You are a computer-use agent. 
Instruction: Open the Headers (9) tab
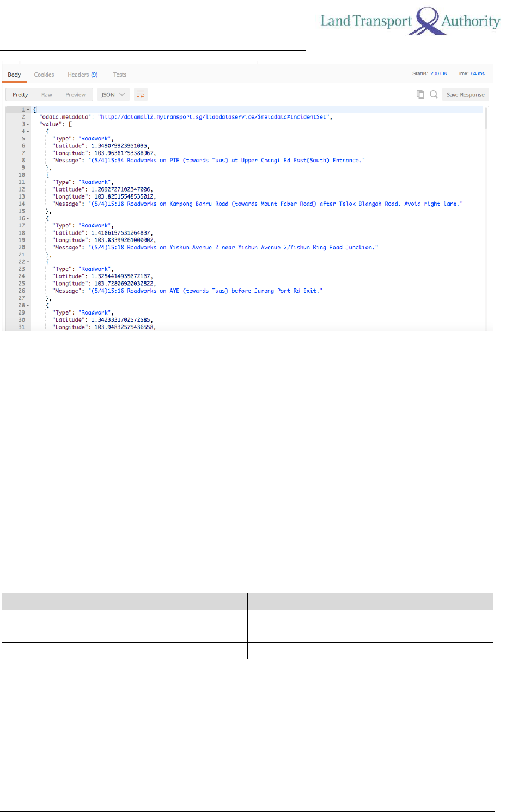(83, 75)
